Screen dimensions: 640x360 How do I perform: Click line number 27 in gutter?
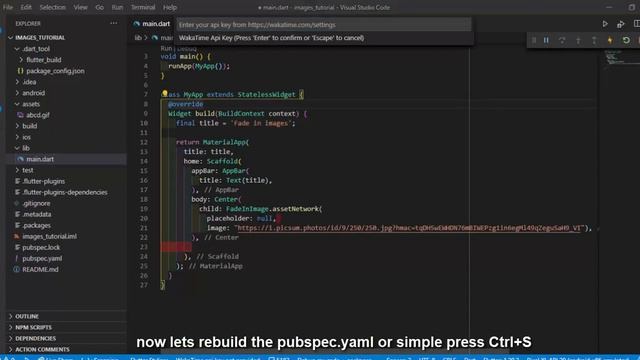144,285
